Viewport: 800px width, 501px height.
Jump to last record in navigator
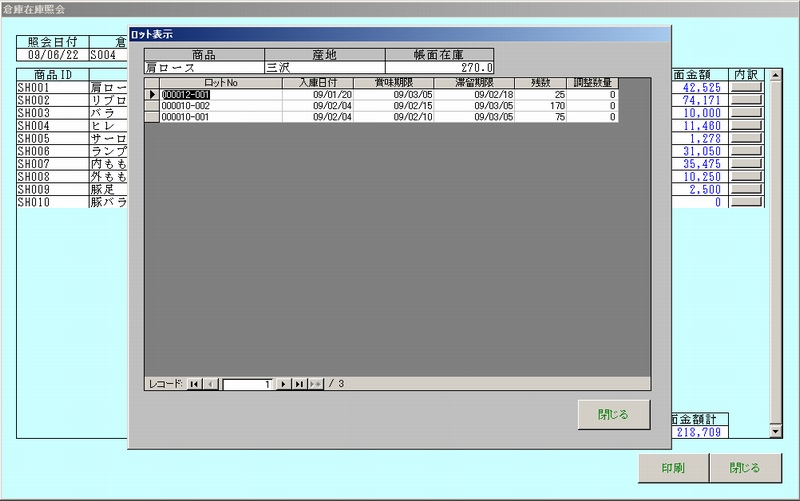click(299, 384)
